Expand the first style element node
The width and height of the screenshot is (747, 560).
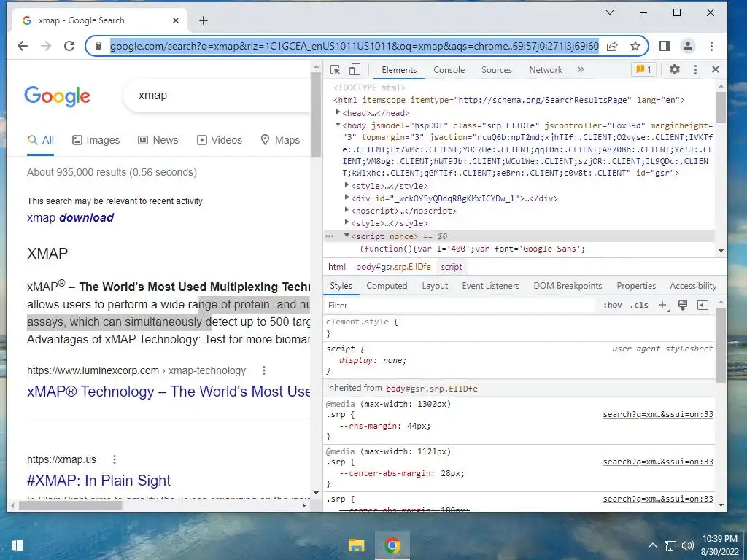[347, 185]
